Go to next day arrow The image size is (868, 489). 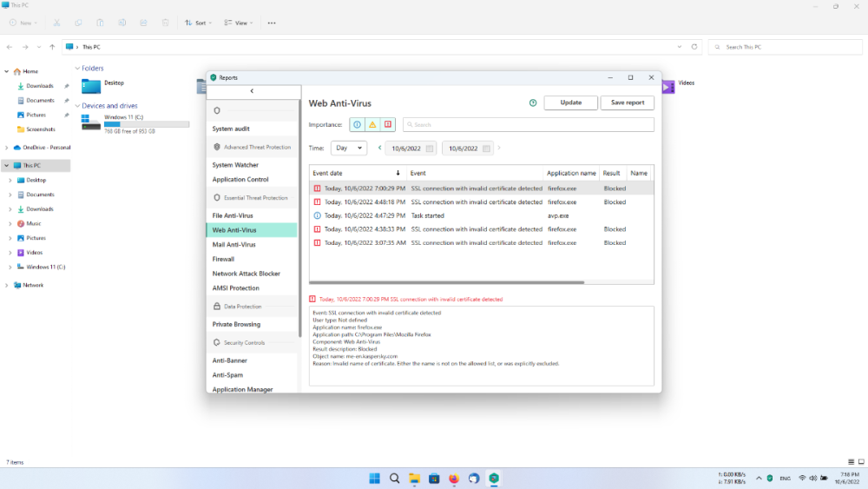499,148
